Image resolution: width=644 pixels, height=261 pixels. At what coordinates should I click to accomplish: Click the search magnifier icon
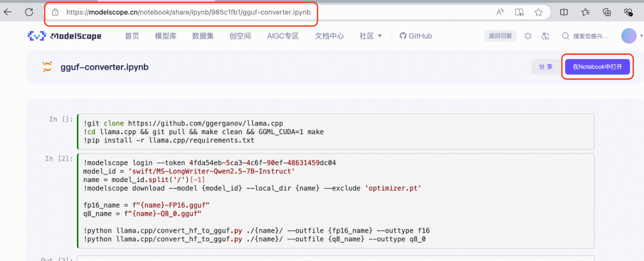pos(566,36)
